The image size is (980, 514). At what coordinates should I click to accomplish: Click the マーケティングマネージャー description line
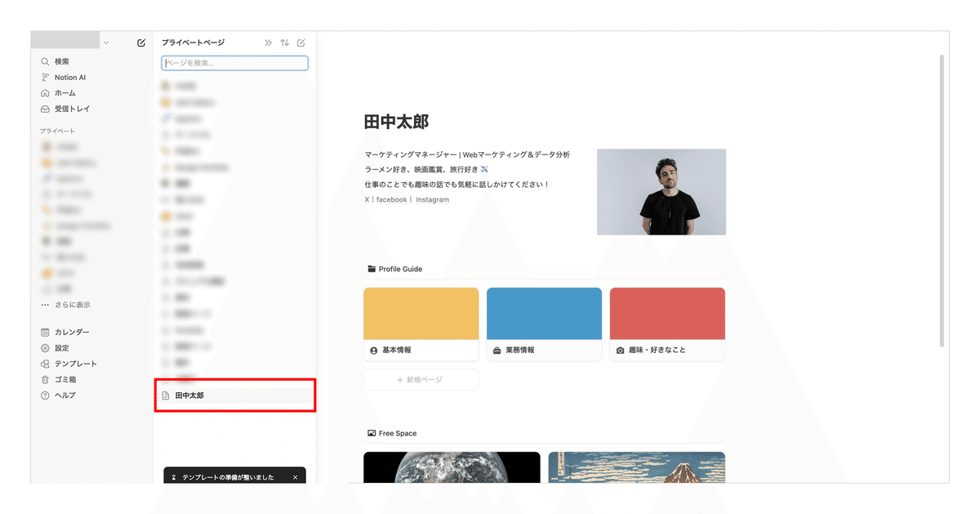point(467,154)
